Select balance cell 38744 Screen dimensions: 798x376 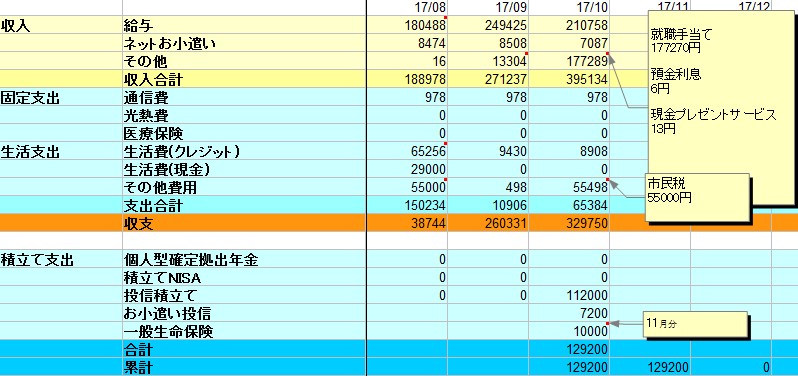tap(407, 223)
